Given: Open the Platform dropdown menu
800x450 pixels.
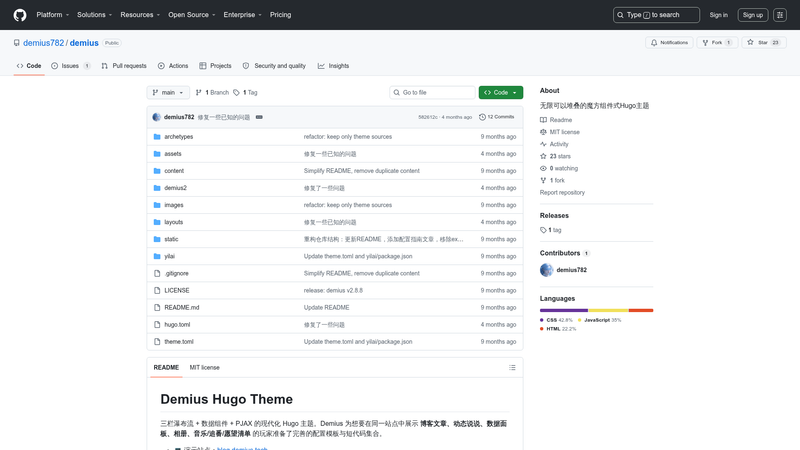Looking at the screenshot, I should click(x=53, y=15).
